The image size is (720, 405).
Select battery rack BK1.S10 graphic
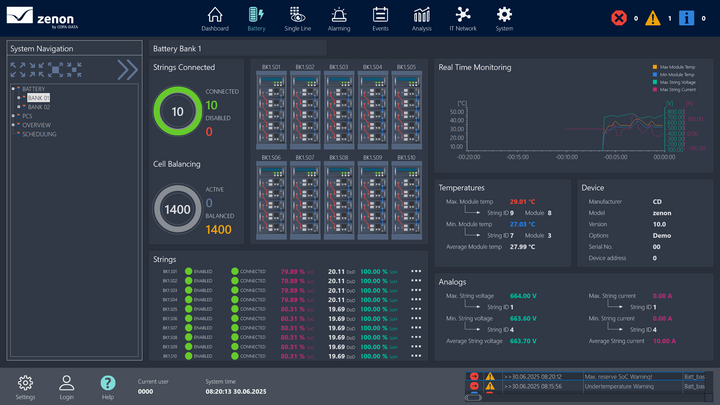coord(406,201)
